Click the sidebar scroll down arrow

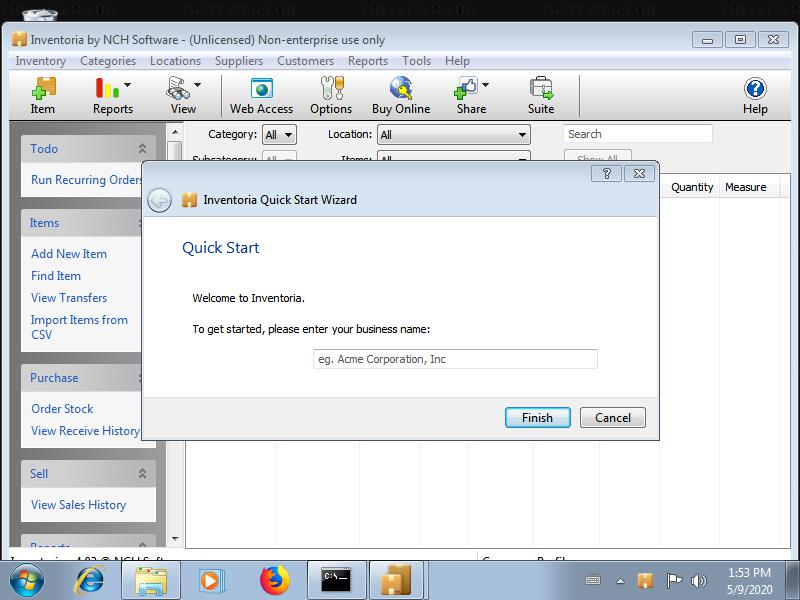[175, 538]
